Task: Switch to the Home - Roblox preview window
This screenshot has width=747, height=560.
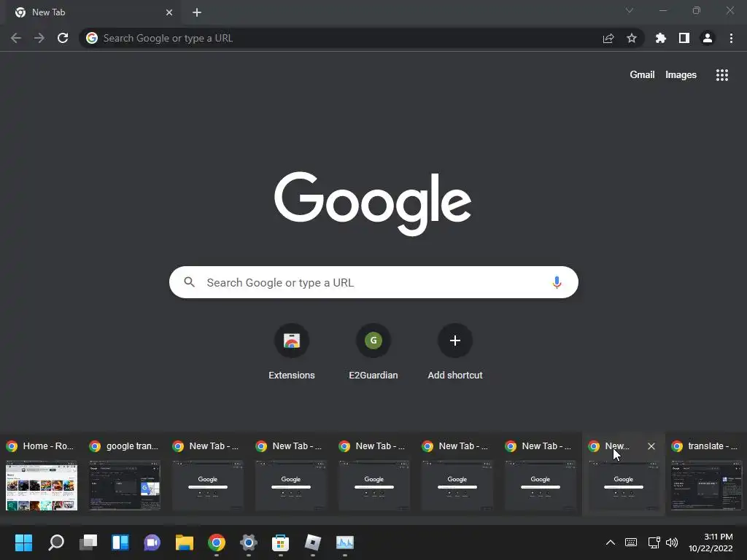Action: pos(41,474)
